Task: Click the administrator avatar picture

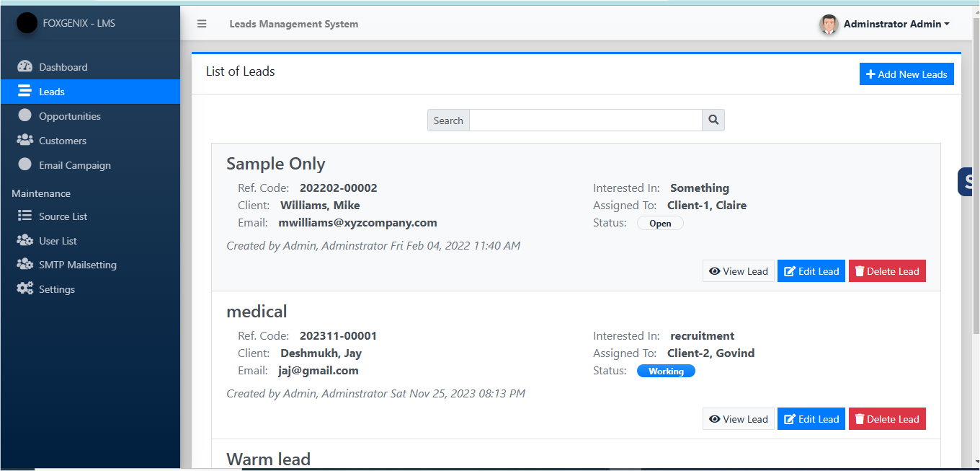Action: point(829,24)
